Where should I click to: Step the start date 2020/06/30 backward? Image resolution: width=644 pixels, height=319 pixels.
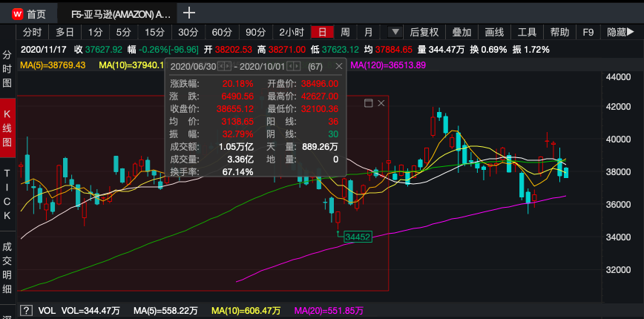[219, 67]
